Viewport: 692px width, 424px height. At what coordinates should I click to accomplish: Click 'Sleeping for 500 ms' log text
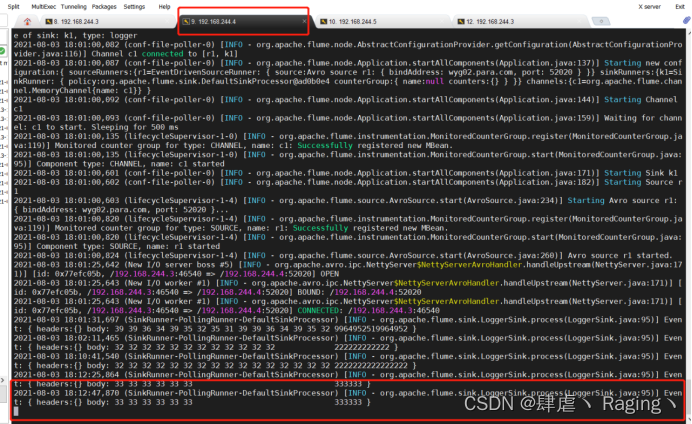point(135,127)
